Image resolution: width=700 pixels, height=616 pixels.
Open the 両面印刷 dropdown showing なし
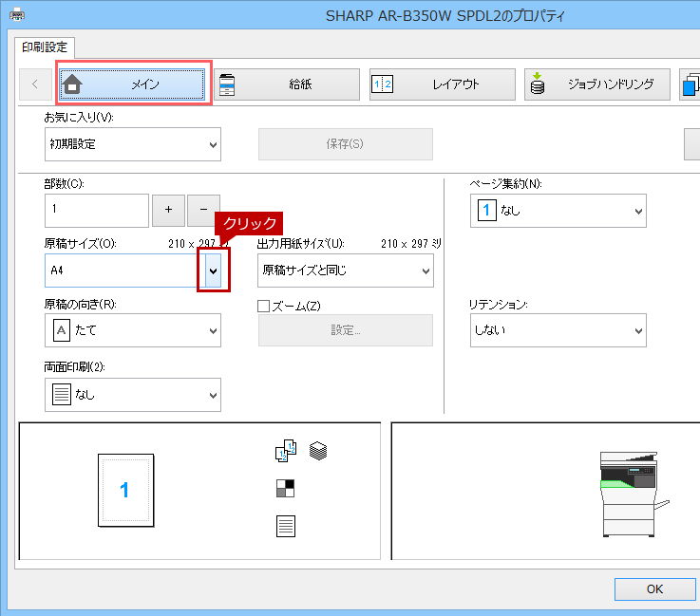pyautogui.click(x=133, y=395)
